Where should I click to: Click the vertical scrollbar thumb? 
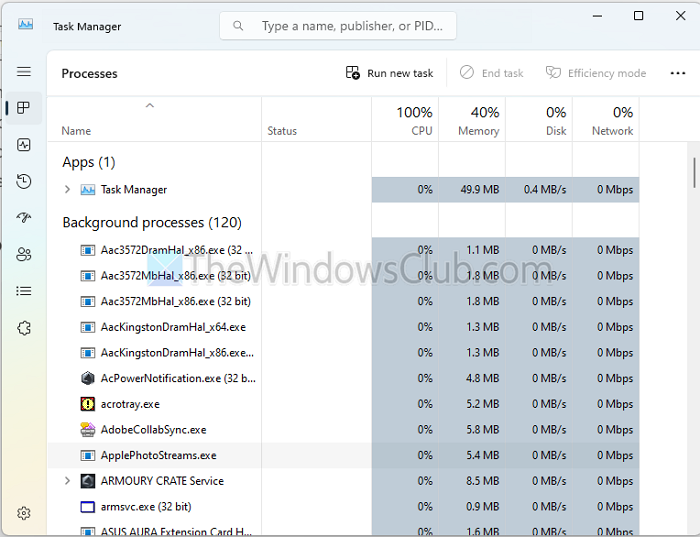(694, 173)
